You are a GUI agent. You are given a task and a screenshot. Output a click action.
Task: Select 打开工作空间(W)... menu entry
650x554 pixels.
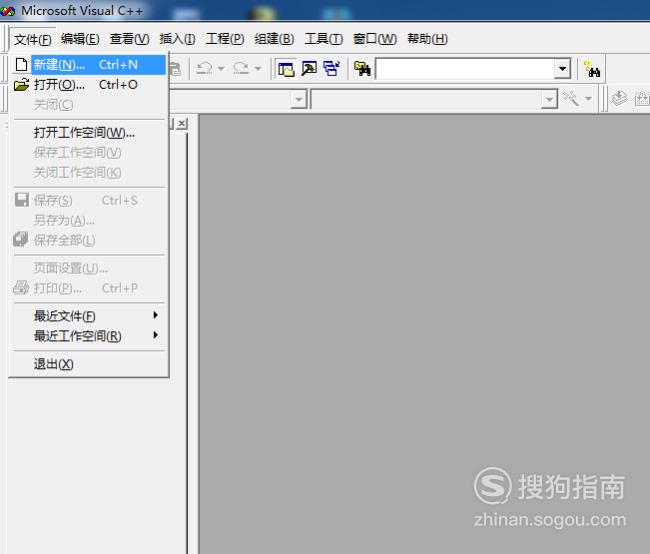point(89,133)
